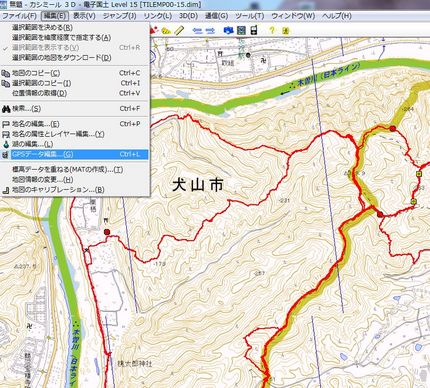Open the ヘルプ(H) menu
Image resolution: width=430 pixels, height=388 pixels.
(336, 16)
